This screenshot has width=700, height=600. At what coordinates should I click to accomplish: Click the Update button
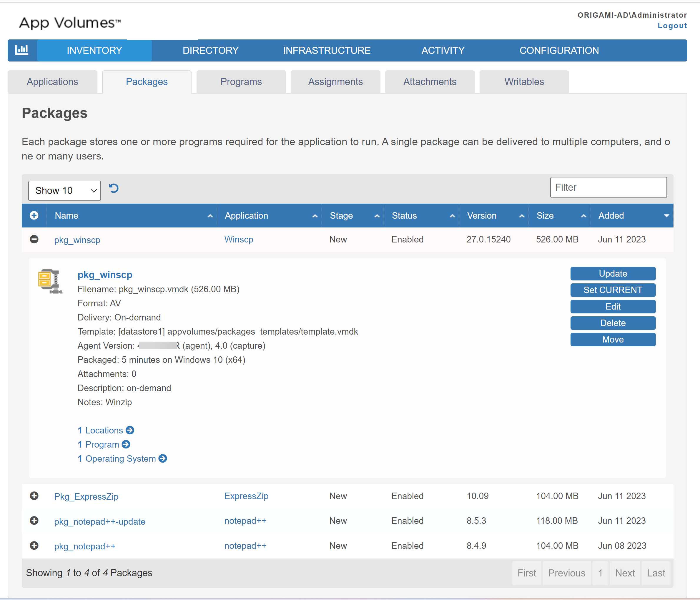[613, 274]
